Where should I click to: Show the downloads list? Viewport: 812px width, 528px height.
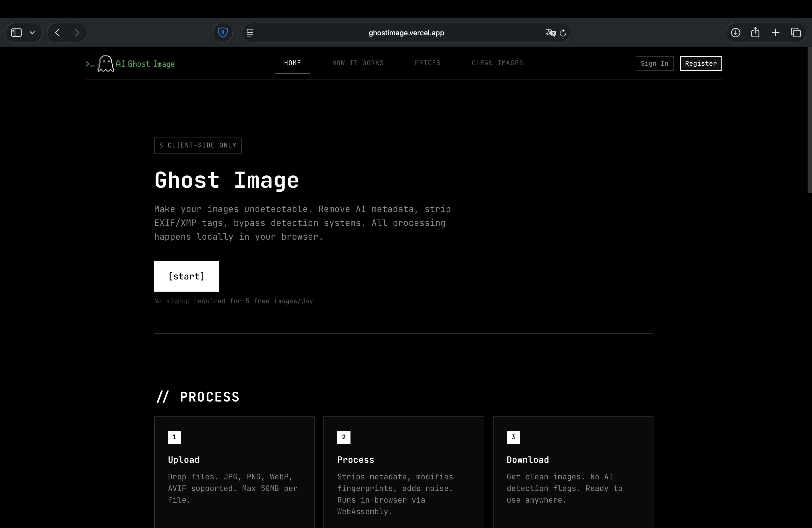pos(735,32)
